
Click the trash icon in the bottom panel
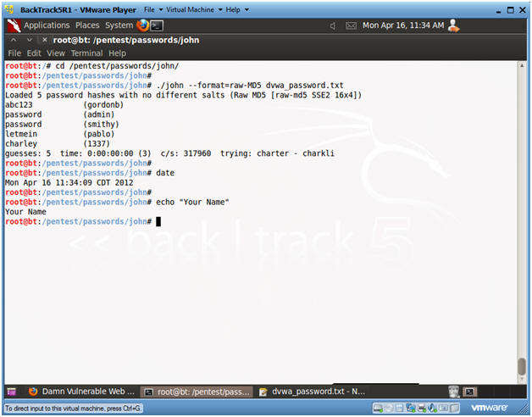pyautogui.click(x=453, y=392)
